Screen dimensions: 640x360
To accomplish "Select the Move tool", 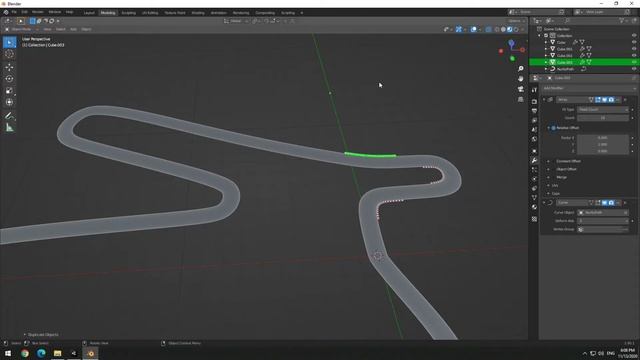I will 9,67.
